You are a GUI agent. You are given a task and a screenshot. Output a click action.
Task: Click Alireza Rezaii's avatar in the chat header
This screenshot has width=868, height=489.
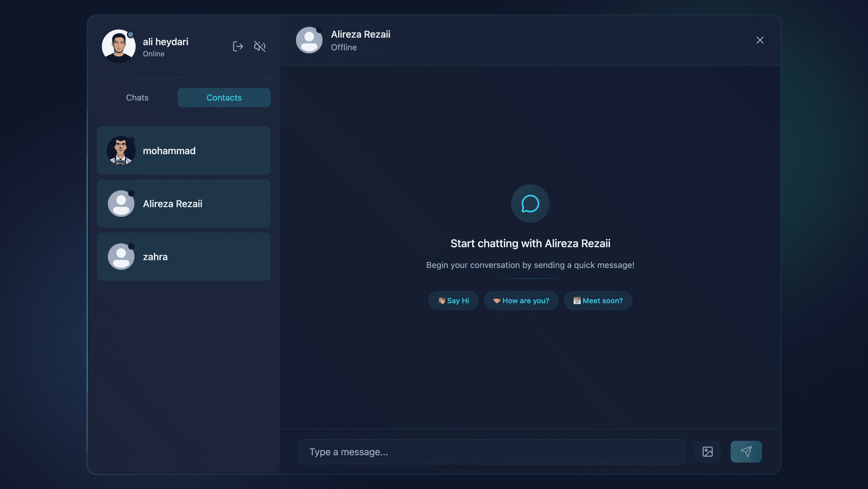(x=309, y=40)
